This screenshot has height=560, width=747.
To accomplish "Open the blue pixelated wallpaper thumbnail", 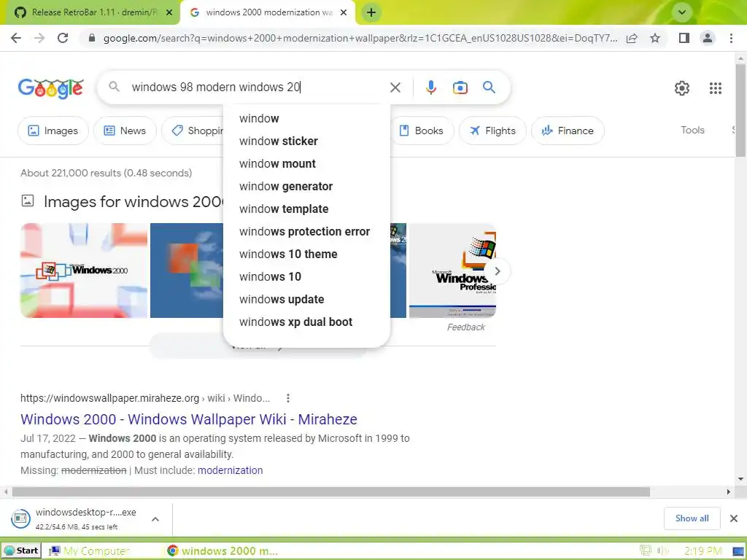I will click(187, 271).
